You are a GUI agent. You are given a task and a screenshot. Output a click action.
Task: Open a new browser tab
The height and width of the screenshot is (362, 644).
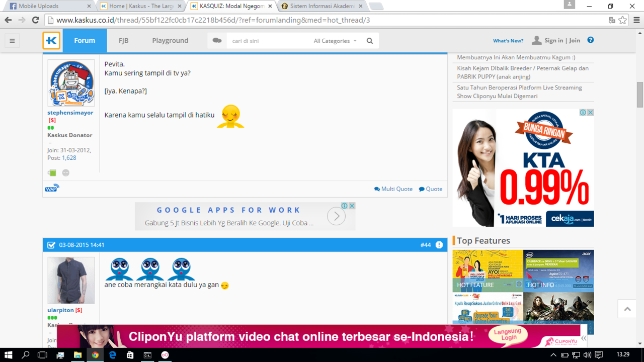click(376, 7)
